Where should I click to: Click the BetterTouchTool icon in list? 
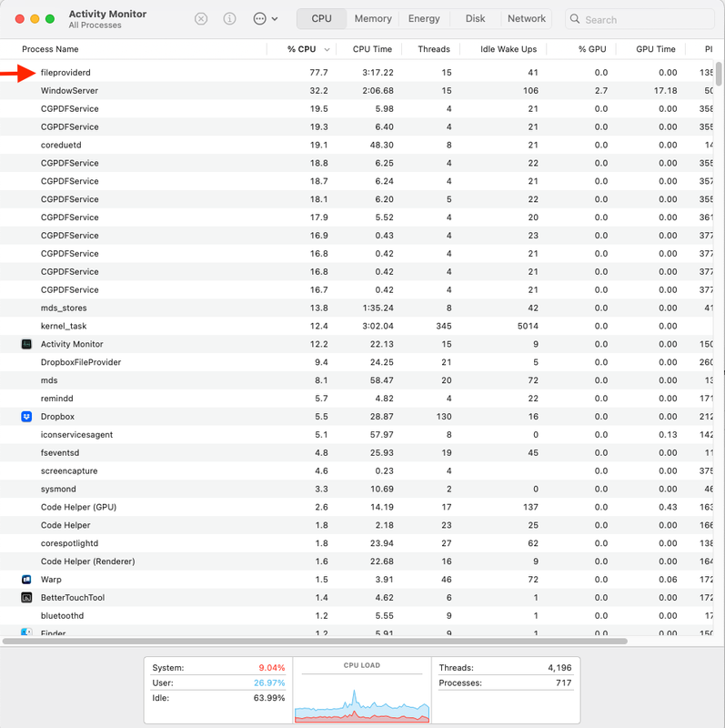tap(26, 598)
